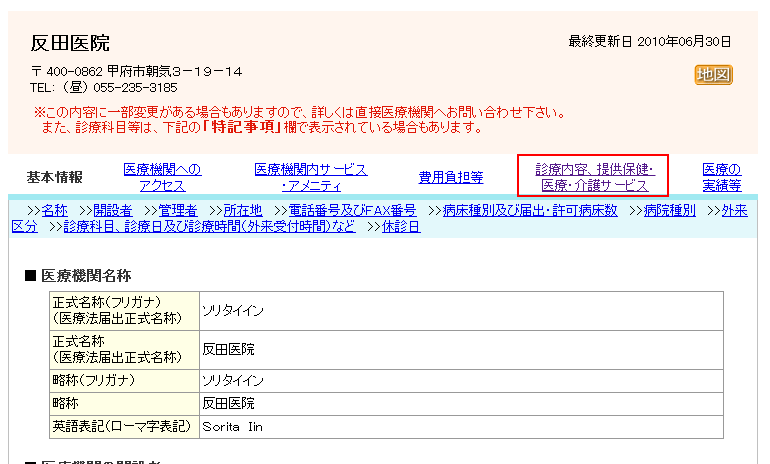Viewport: 770px width, 464px height.
Task: Click the 略称(フリガナ) label cell
Action: (x=125, y=381)
